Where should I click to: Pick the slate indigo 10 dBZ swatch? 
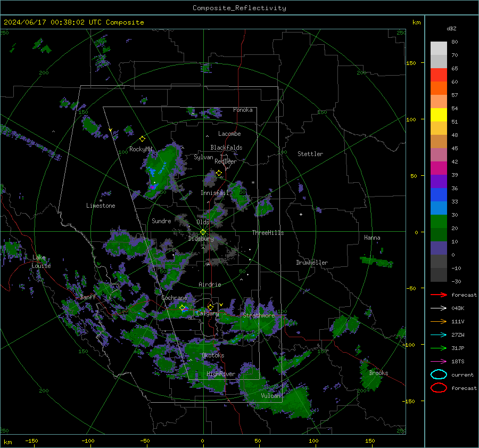(x=439, y=248)
